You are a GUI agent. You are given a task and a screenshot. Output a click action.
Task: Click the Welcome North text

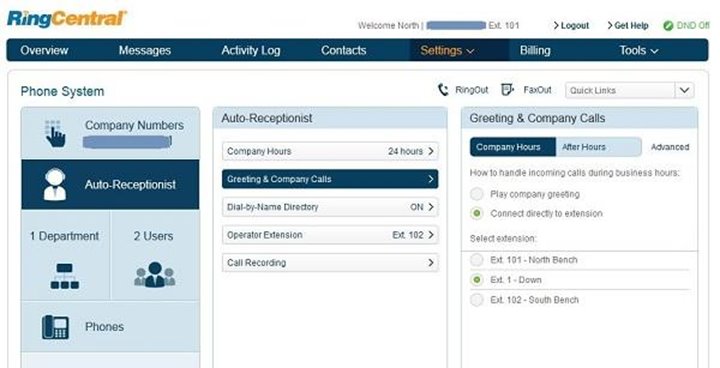(x=388, y=26)
